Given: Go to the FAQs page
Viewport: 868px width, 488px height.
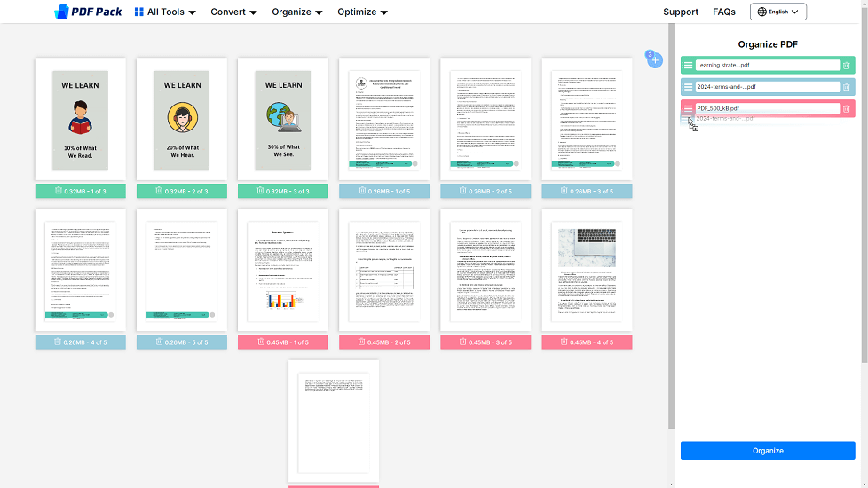Looking at the screenshot, I should (x=724, y=12).
